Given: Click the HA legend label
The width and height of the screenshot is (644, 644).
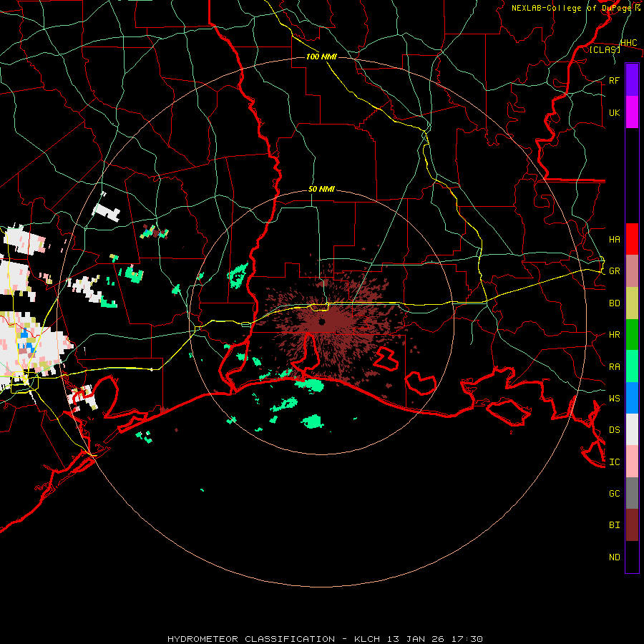Looking at the screenshot, I should point(614,239).
